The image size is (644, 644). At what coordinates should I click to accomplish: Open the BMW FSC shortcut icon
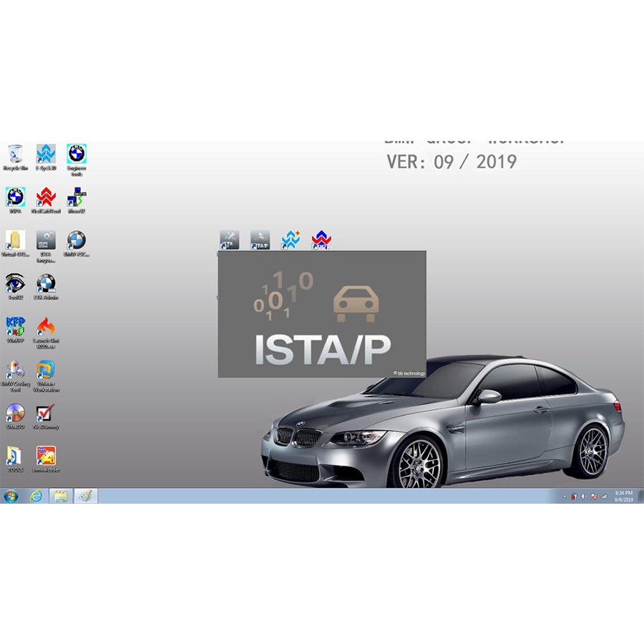pos(77,243)
